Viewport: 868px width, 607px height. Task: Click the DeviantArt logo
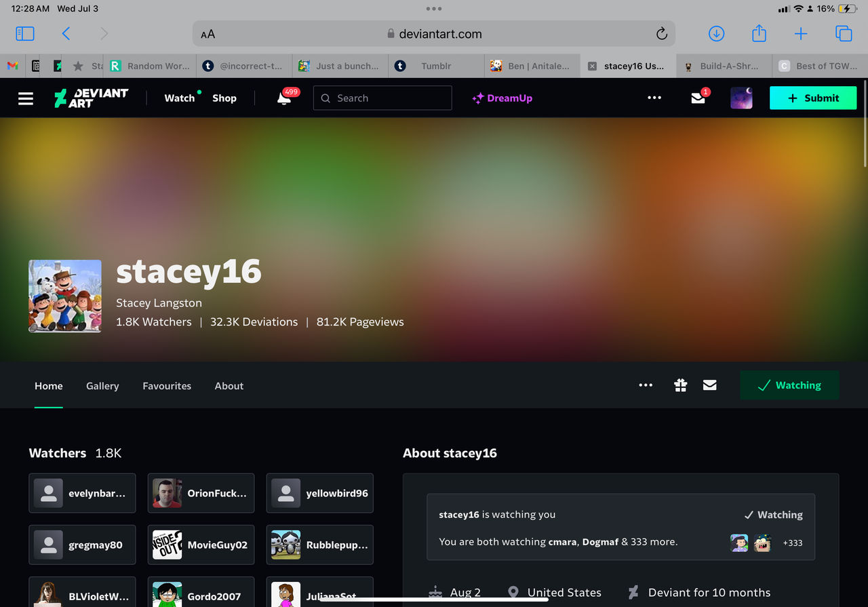tap(91, 98)
